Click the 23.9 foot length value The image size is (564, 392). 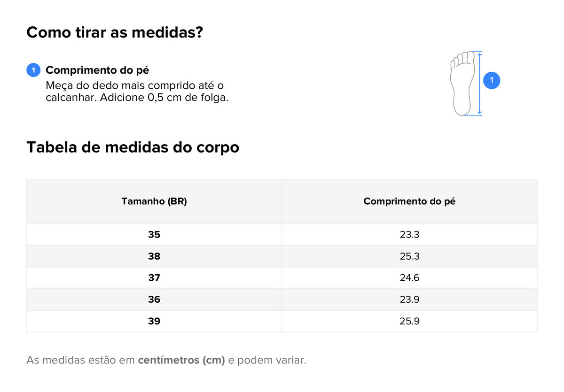coord(409,300)
